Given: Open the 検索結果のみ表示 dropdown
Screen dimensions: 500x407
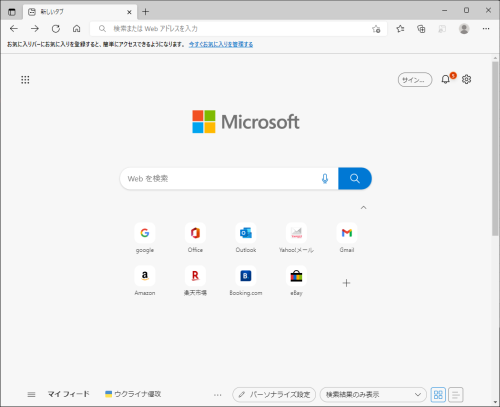Looking at the screenshot, I should click(373, 395).
